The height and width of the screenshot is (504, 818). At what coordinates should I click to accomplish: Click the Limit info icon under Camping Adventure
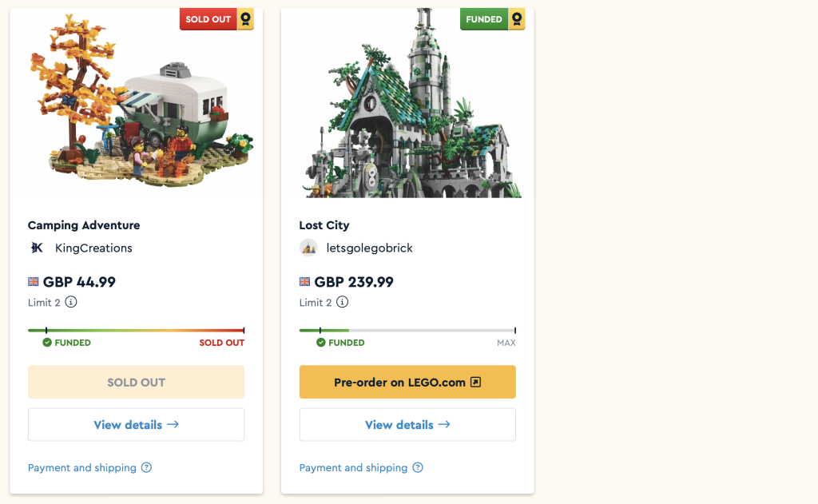[x=71, y=303]
